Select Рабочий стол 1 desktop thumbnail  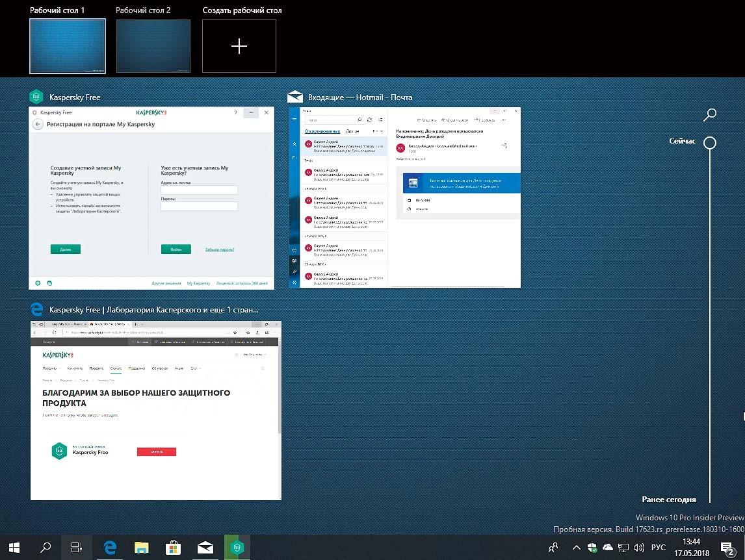[68, 45]
